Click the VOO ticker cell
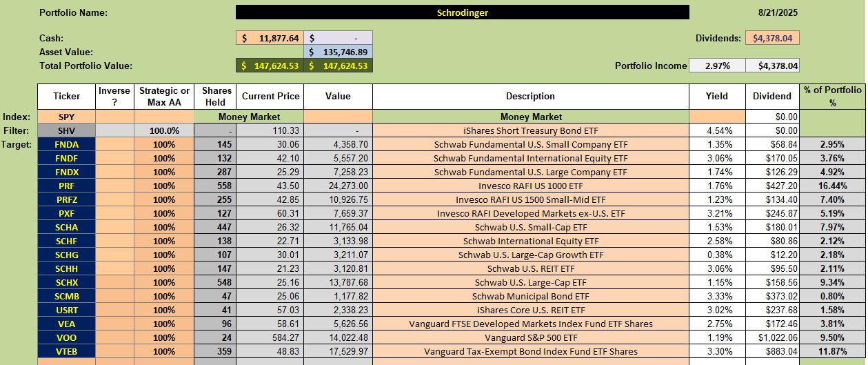Image resolution: width=868 pixels, height=365 pixels. (66, 338)
